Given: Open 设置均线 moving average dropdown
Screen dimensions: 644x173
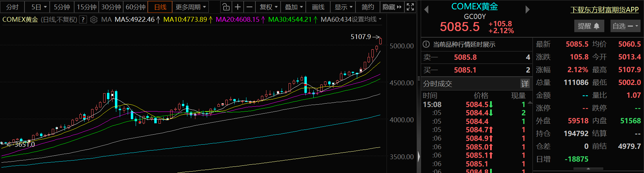Looking at the screenshot, I should click(366, 19).
